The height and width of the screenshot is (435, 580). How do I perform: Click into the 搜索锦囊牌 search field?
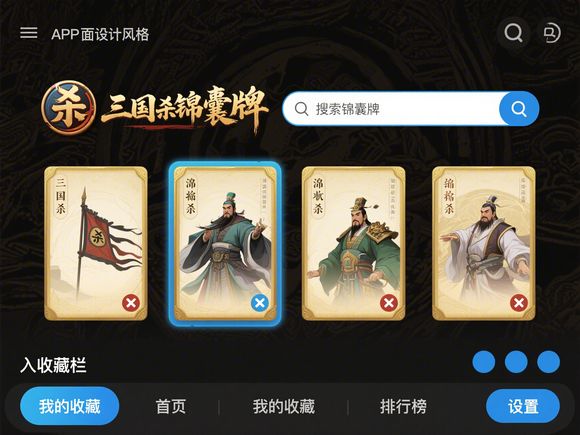[x=392, y=109]
